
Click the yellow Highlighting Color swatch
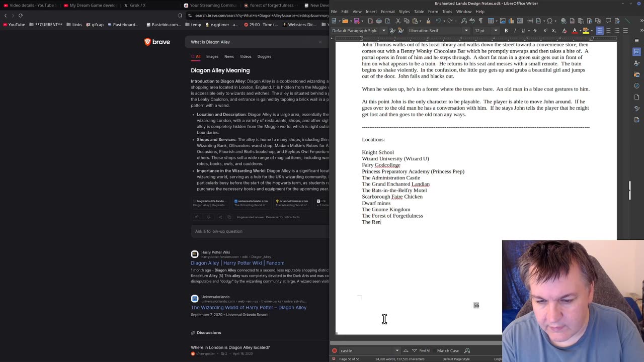coord(586,31)
